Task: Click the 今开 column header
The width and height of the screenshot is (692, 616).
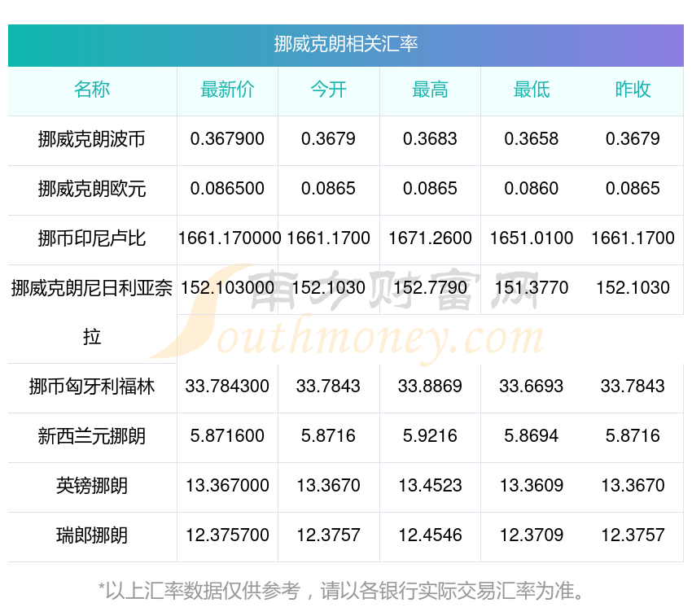Action: (x=328, y=90)
